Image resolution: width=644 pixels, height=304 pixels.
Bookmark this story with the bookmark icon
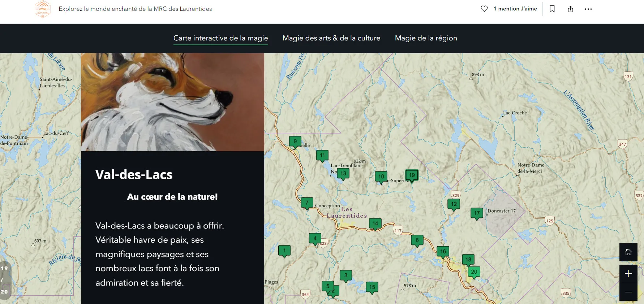tap(552, 9)
